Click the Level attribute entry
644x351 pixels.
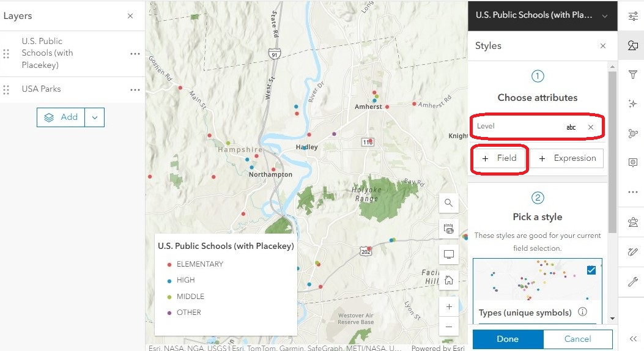tap(537, 127)
